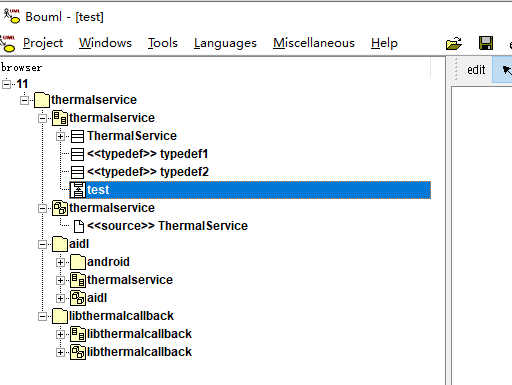Click the save floppy disk icon
This screenshot has width=512, height=385.
486,43
